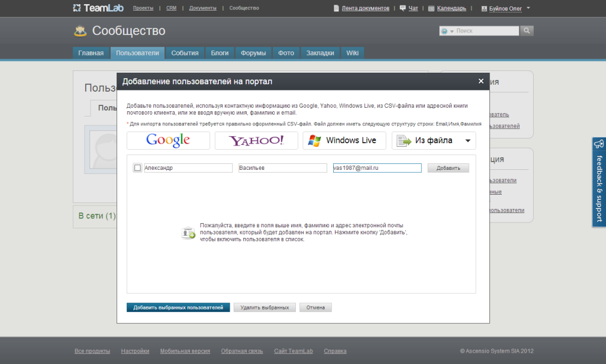
Task: Click the search magnifier button
Action: coord(527,31)
